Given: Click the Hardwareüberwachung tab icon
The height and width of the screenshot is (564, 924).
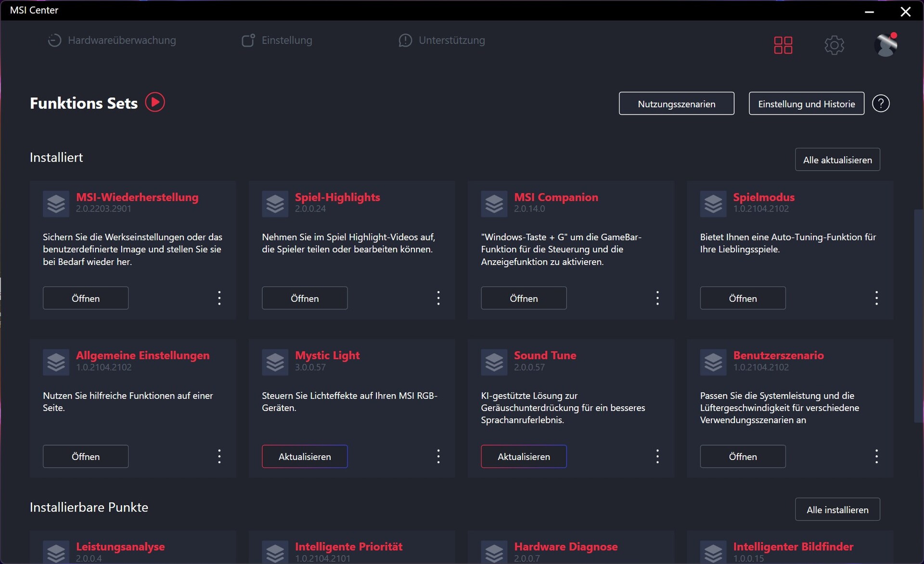Looking at the screenshot, I should click(54, 40).
